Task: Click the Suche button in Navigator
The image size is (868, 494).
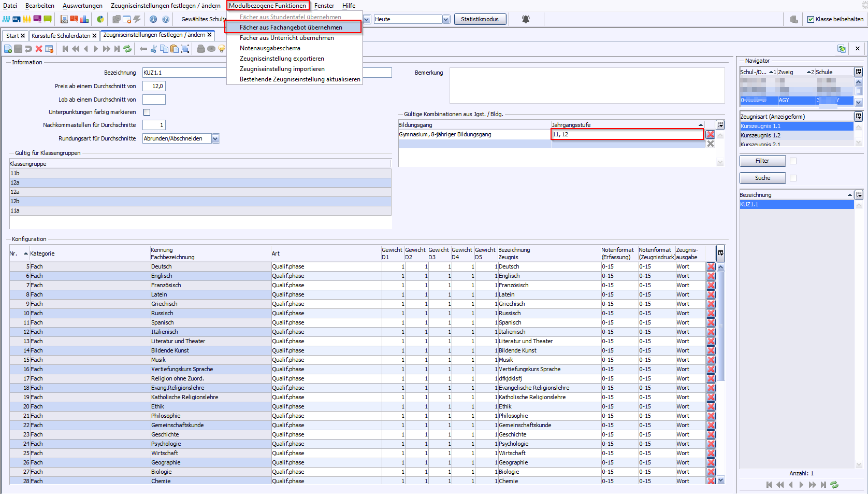Action: pyautogui.click(x=762, y=178)
